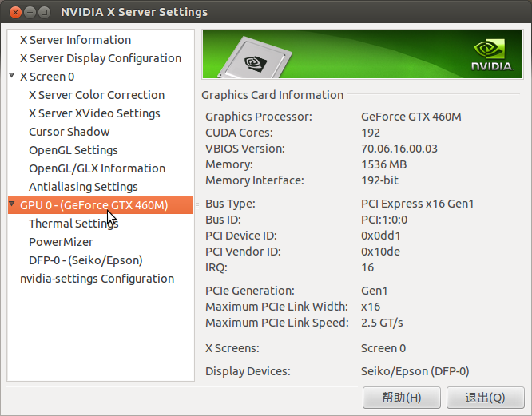The width and height of the screenshot is (532, 416).
Task: Close the NVIDIA X Server Settings window
Action: tap(15, 13)
